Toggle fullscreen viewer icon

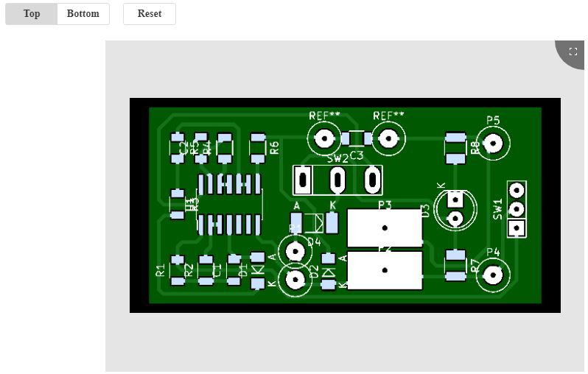(x=573, y=52)
